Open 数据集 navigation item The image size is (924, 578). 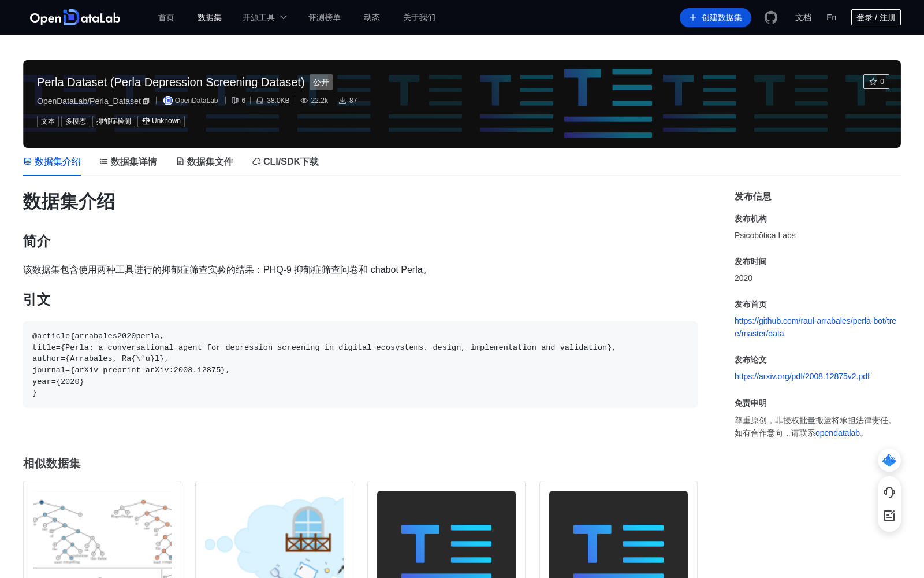click(x=210, y=17)
